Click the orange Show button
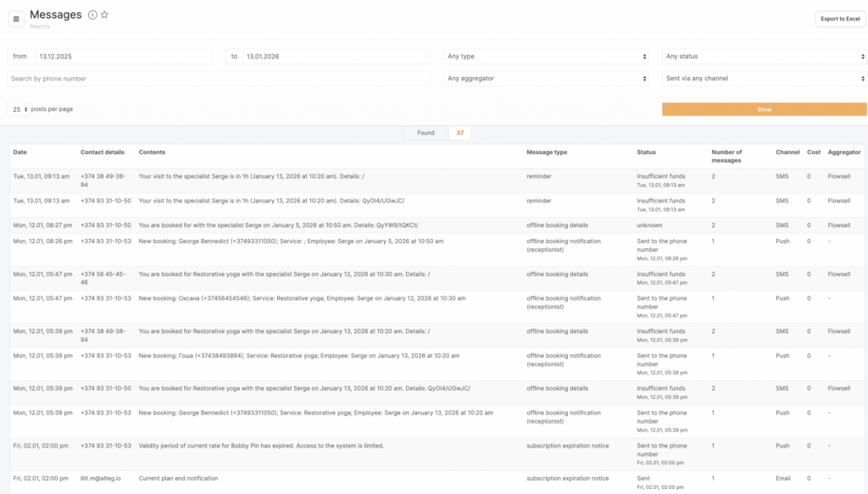This screenshot has height=494, width=868. (764, 109)
